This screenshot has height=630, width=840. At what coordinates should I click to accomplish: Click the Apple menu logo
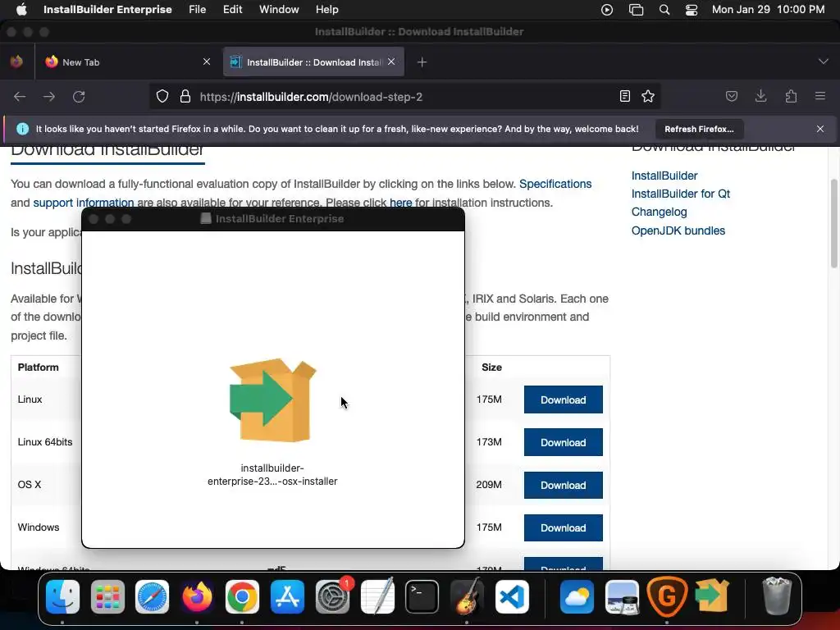pos(21,9)
